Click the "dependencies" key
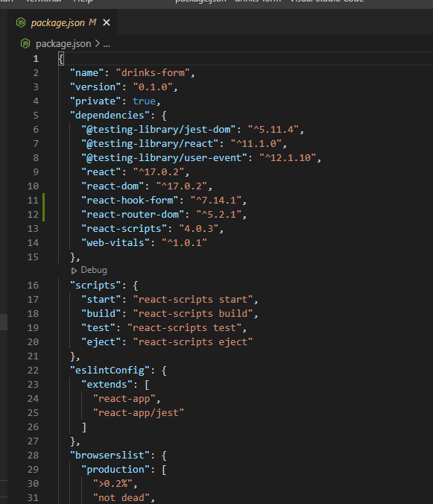Screen dimensions: 433x504 110,116
